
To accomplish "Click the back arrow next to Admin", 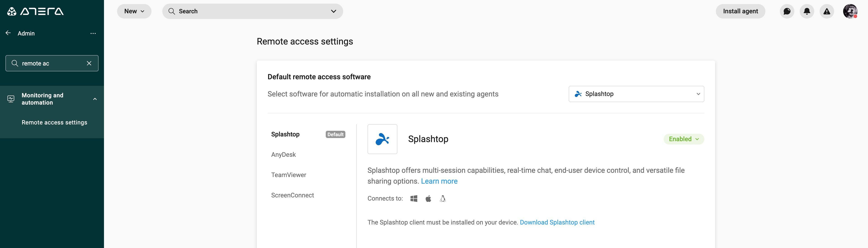I will (x=8, y=33).
